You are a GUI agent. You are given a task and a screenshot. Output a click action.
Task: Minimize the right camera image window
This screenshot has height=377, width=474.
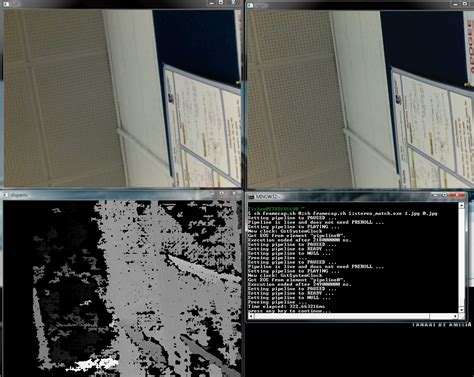[x=456, y=3]
